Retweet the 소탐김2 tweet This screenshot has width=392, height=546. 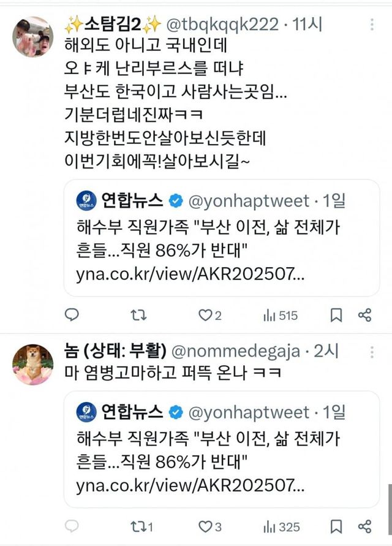[x=139, y=315]
